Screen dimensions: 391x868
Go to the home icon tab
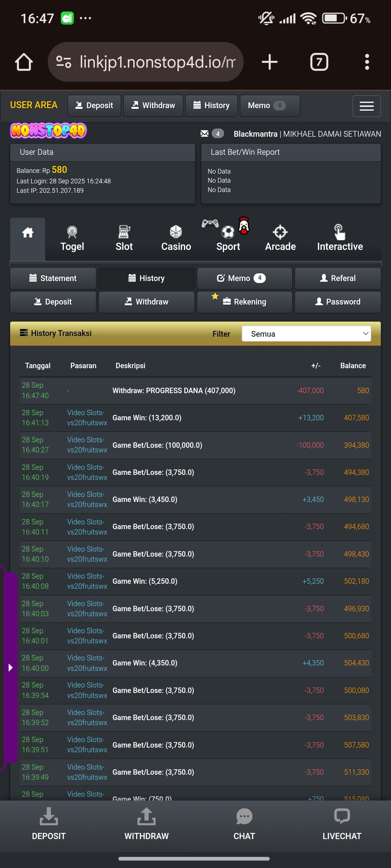[x=28, y=239]
